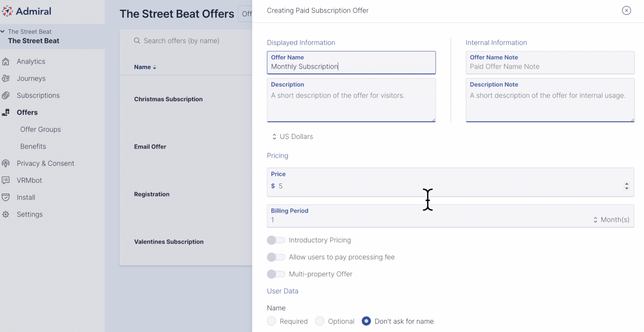The width and height of the screenshot is (644, 332).
Task: Open Benefits submenu item
Action: 33,146
